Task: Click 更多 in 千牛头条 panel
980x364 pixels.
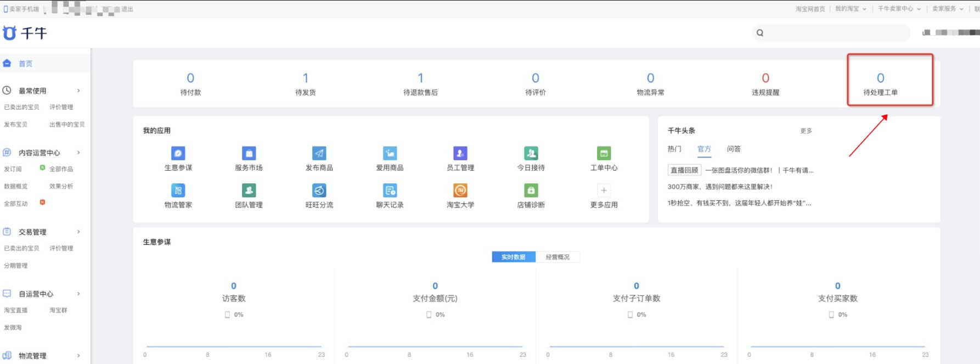Action: point(806,131)
